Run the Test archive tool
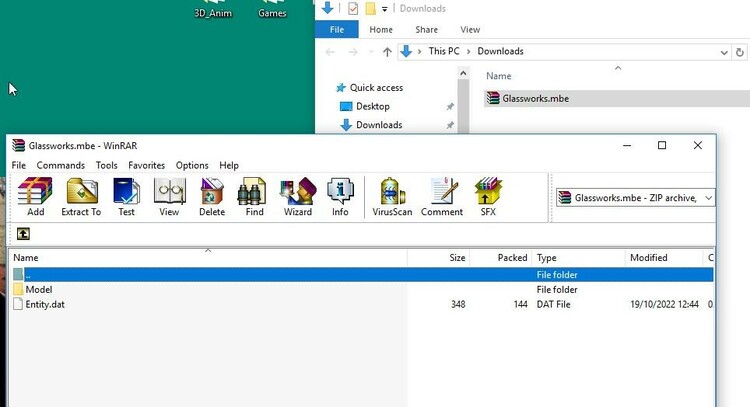 (x=126, y=197)
